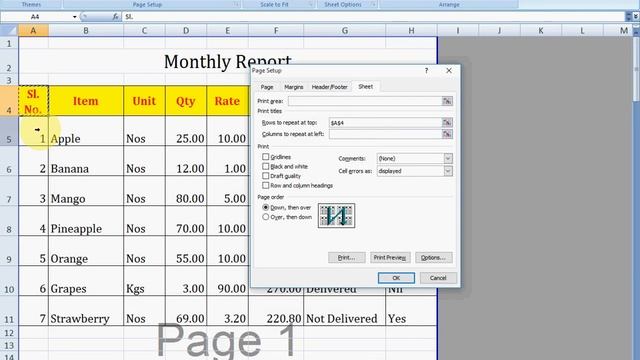Click the Columns to repeat range selector icon

(x=447, y=134)
